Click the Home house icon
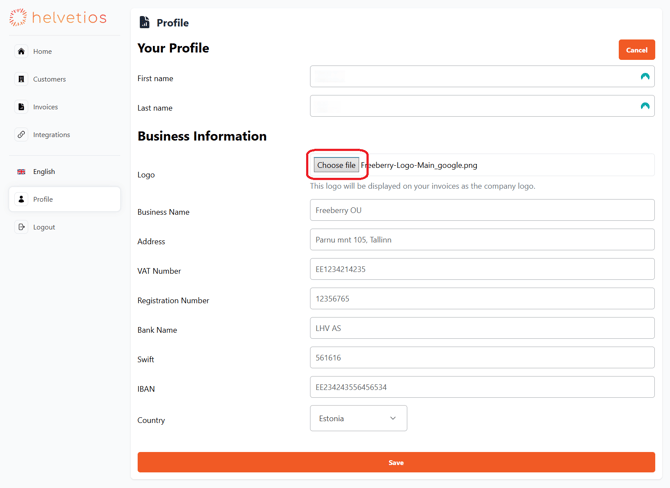670x488 pixels. (x=21, y=51)
